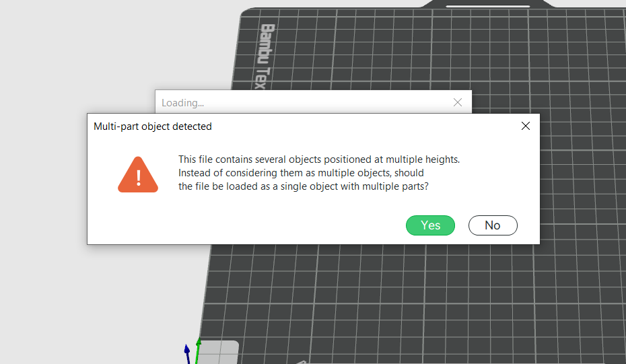Click the build plate grid below the dialog

click(404, 303)
